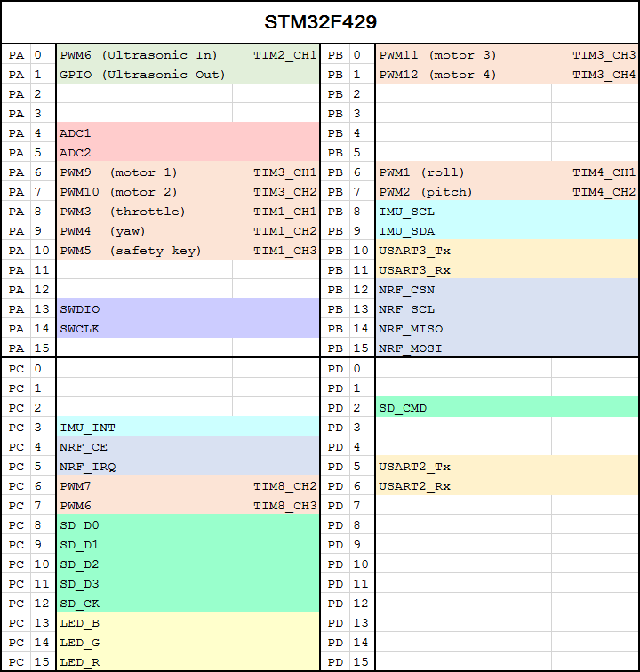
Task: Select the STM32F429 title cell
Action: pos(320,22)
